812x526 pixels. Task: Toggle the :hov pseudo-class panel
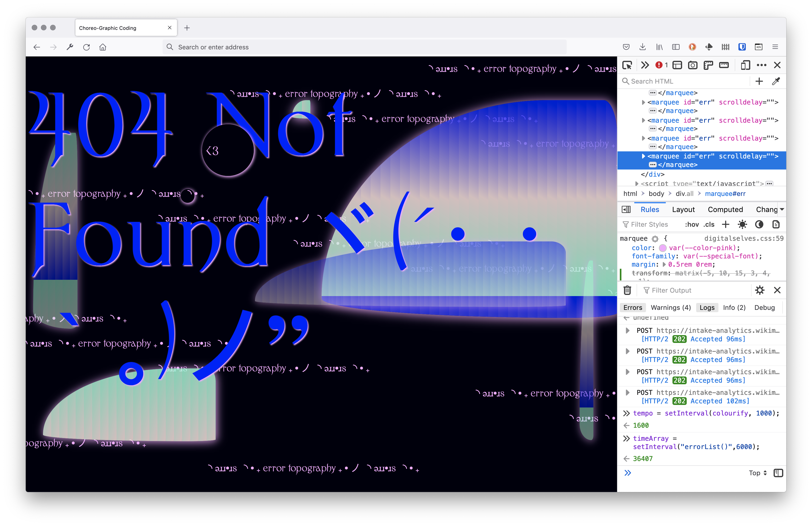[692, 224]
